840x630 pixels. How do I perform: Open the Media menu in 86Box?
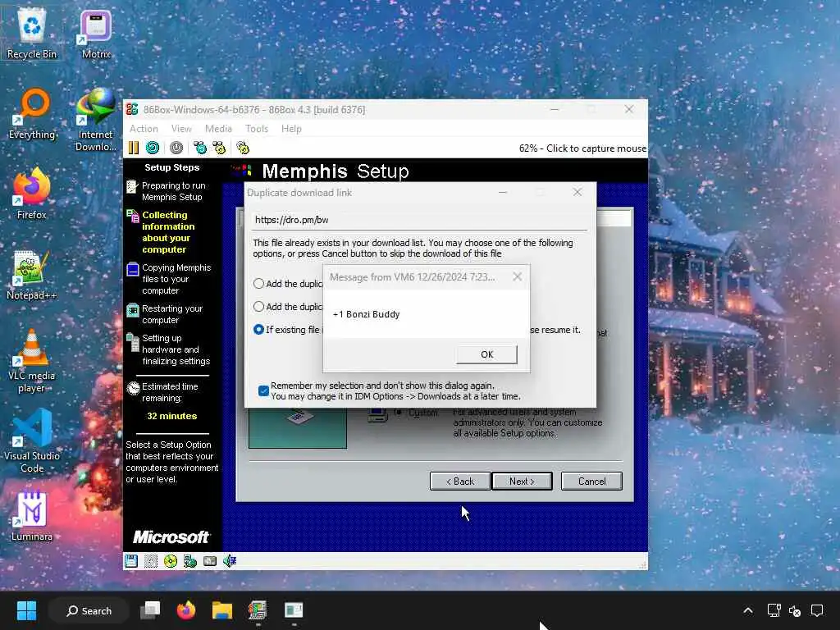point(218,129)
